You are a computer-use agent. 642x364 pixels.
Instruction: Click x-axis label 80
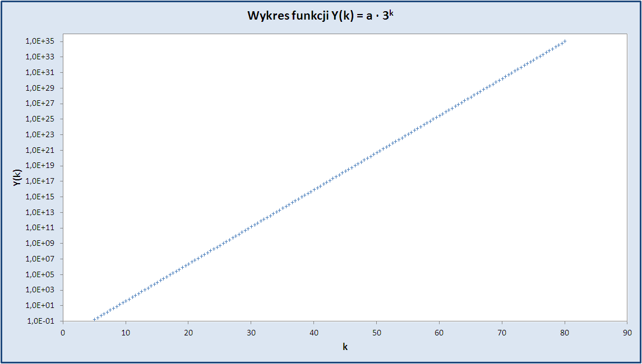565,333
